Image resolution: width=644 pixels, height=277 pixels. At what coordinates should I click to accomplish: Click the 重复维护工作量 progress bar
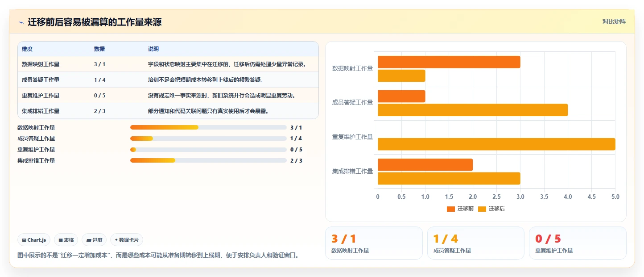[x=208, y=150]
